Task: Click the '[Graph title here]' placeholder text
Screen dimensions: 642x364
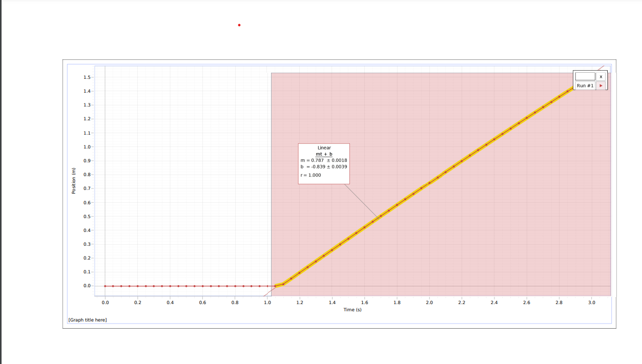Action: [88, 320]
